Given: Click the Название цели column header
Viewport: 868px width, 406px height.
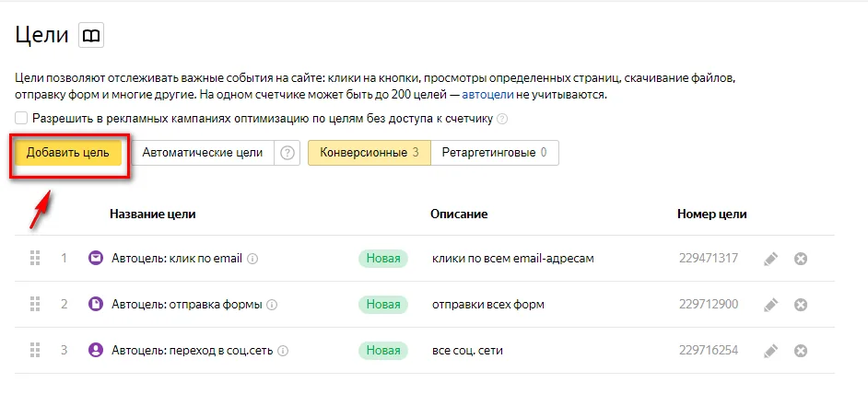Looking at the screenshot, I should (x=153, y=215).
